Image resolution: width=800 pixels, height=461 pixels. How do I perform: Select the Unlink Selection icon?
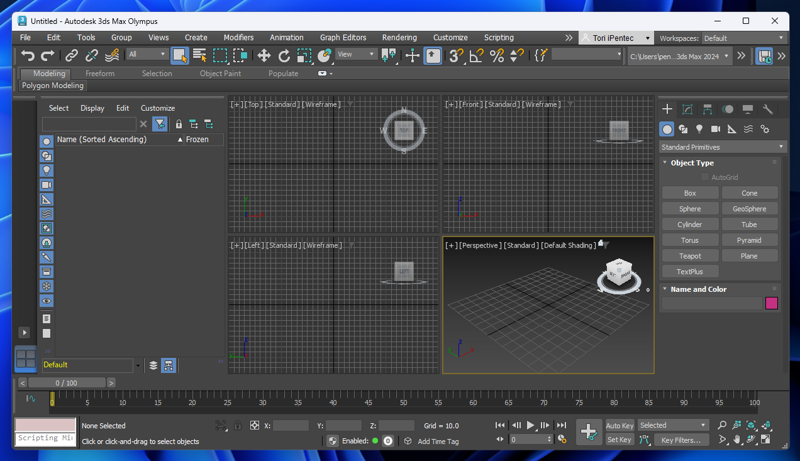(x=92, y=56)
